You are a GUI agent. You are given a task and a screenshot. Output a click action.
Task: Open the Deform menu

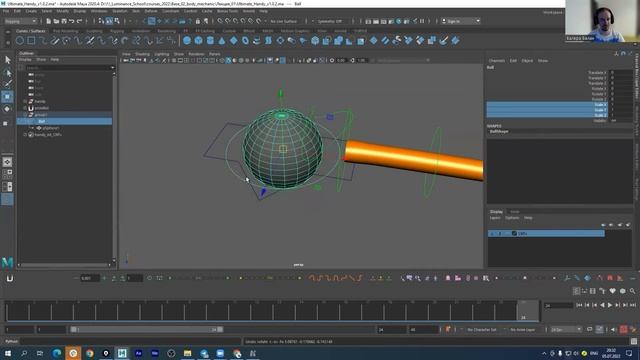(151, 11)
